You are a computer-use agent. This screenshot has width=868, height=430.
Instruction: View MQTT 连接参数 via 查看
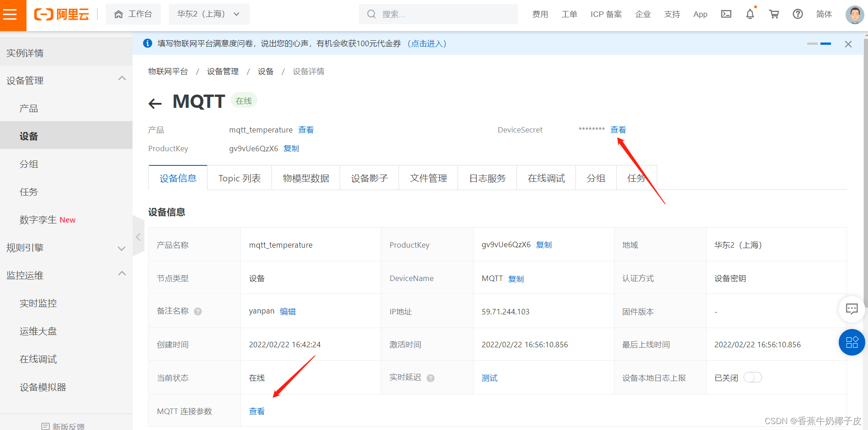pyautogui.click(x=257, y=411)
